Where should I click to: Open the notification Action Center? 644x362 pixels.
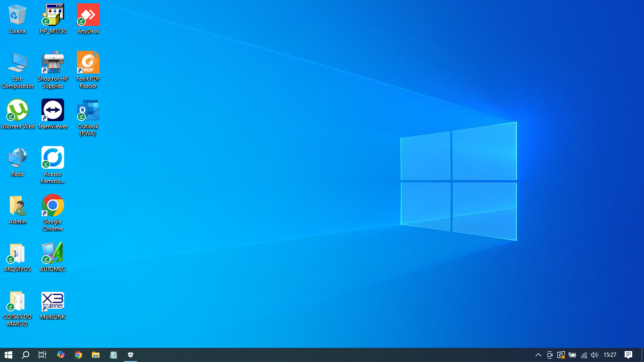point(628,355)
